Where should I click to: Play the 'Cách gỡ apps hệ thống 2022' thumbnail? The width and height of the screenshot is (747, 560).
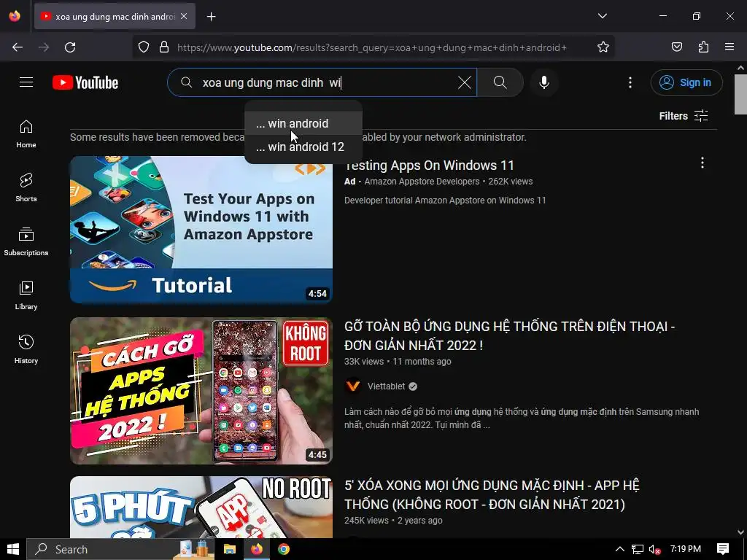pos(201,391)
